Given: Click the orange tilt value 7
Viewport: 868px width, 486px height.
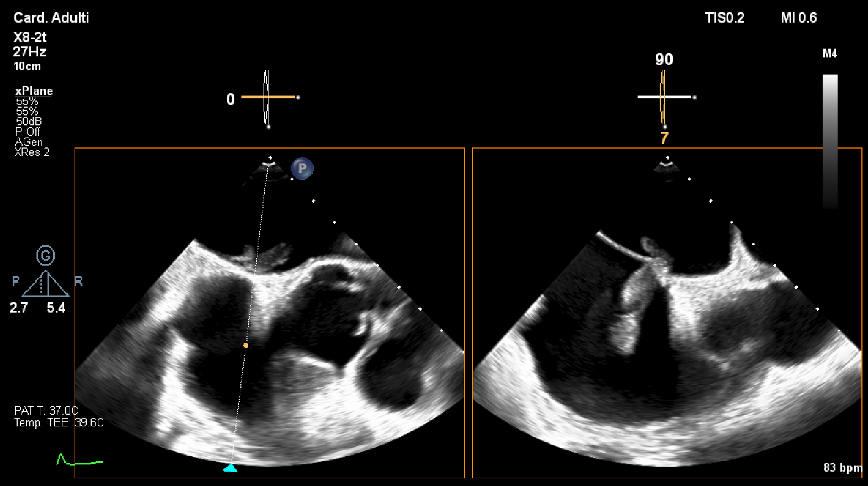Looking at the screenshot, I should point(664,138).
